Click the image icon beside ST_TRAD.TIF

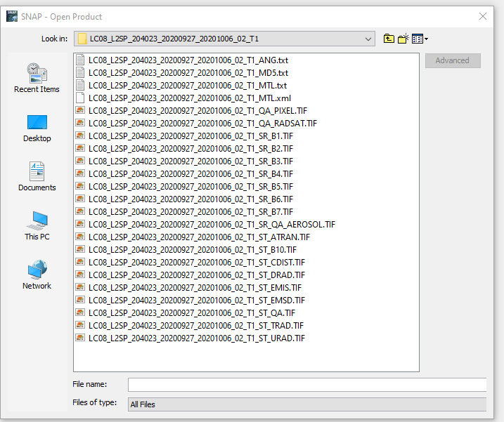(80, 325)
